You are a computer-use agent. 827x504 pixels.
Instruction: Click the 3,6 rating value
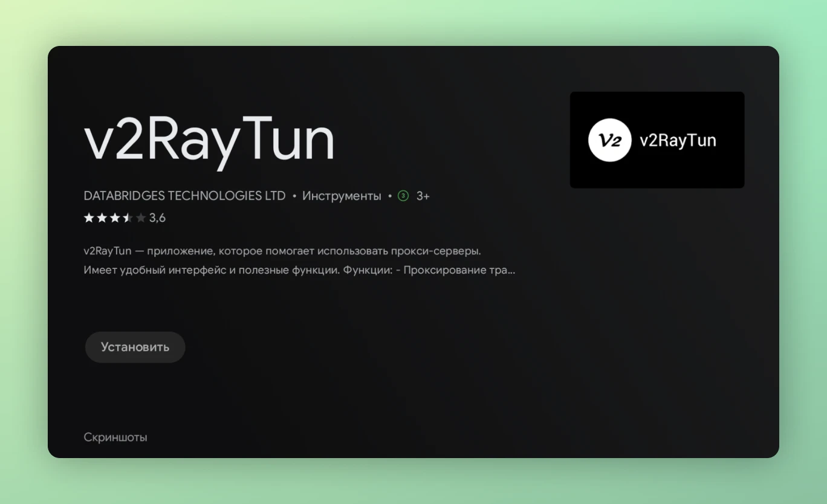coord(157,218)
